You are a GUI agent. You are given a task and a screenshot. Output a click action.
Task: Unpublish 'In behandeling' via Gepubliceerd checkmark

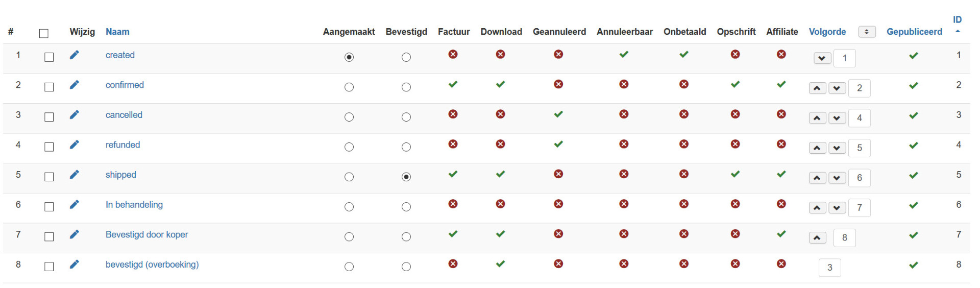(x=914, y=205)
